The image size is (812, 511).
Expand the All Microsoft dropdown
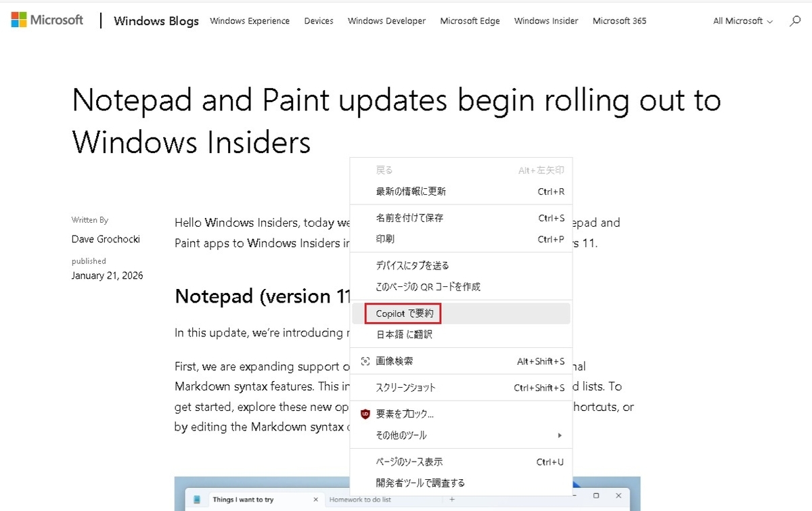(742, 21)
